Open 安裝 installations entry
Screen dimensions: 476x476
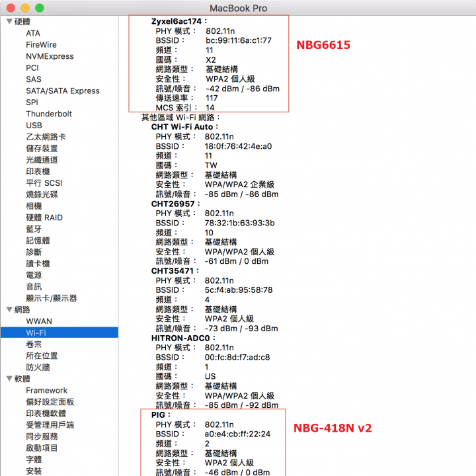point(34,471)
